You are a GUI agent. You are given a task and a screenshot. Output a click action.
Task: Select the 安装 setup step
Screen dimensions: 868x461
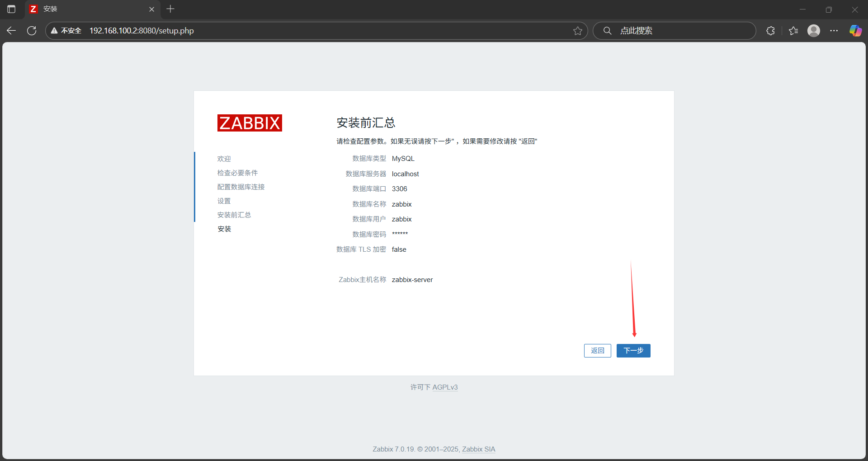click(x=224, y=229)
